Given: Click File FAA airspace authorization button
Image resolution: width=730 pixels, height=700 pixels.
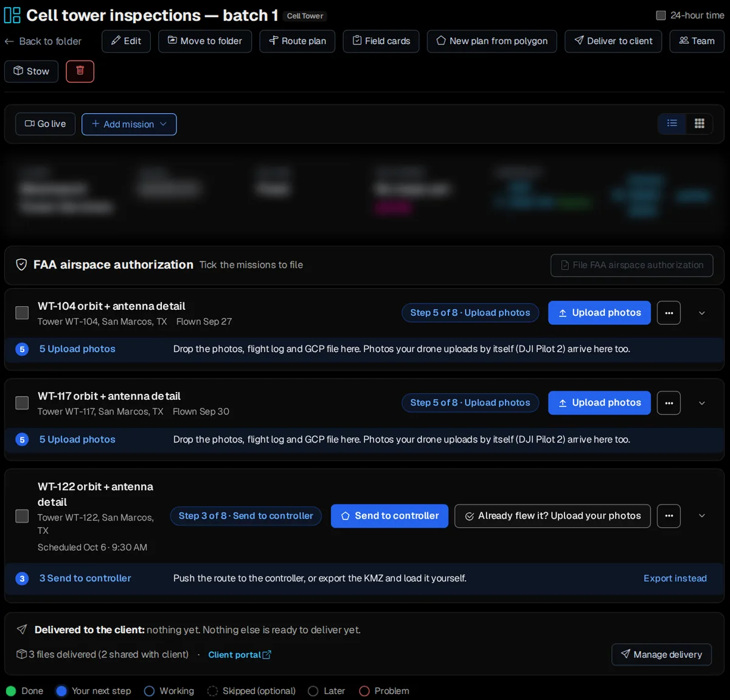Looking at the screenshot, I should (x=632, y=265).
